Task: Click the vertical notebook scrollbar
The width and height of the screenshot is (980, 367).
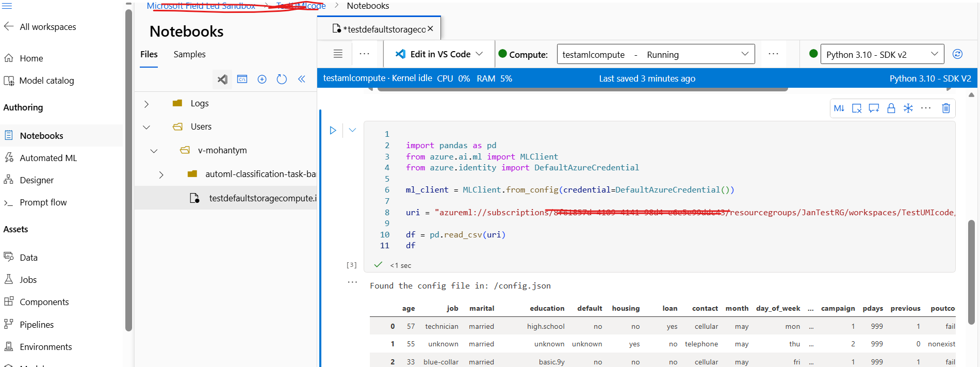Action: coord(971,273)
